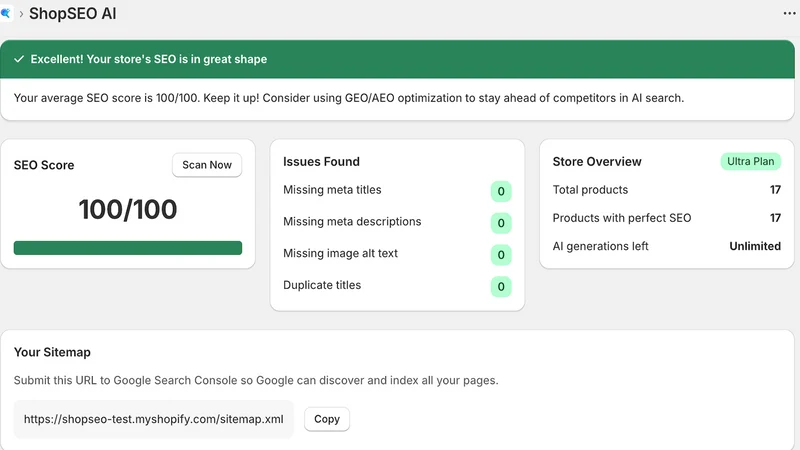Click the breadcrumb chevron before ShopSEO AI
Screen dimensions: 800x450
click(21, 14)
